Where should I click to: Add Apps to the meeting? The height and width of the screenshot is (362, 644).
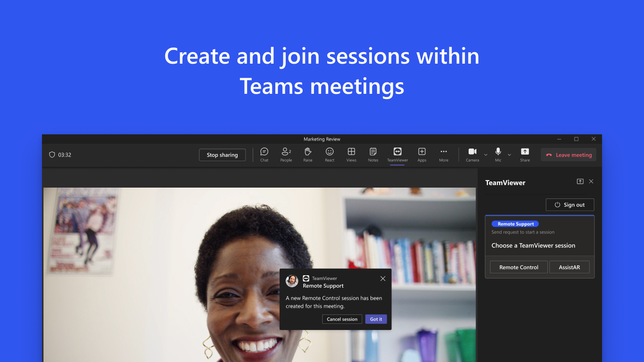422,155
